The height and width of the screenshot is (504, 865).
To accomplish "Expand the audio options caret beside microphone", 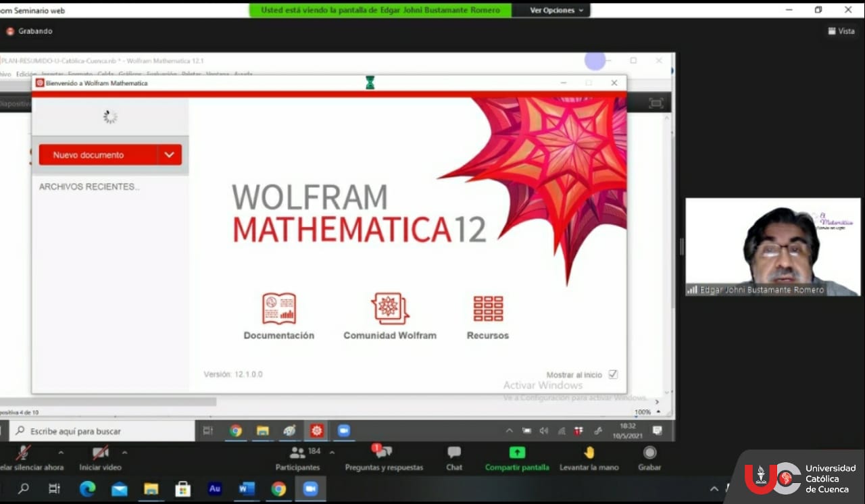I will coord(61,453).
